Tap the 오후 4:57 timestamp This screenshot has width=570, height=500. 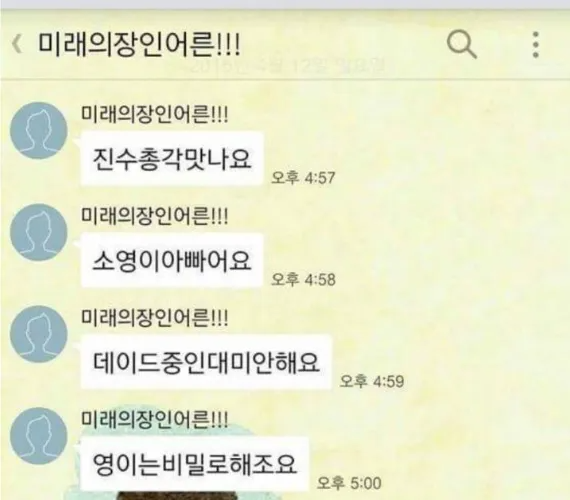303,178
